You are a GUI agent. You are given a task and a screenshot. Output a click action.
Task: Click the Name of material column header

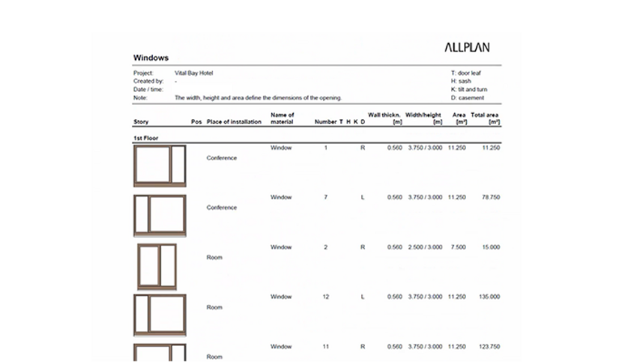[x=282, y=118]
